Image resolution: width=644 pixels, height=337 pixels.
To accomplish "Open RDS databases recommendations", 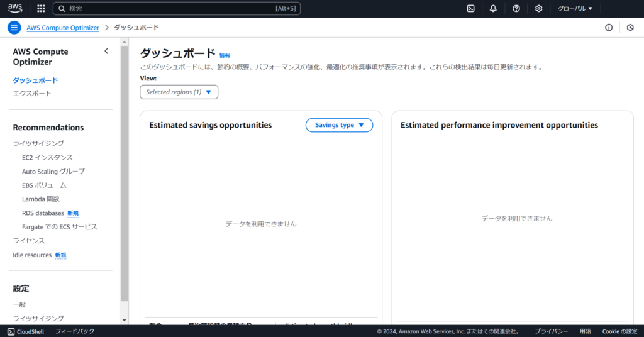I will [43, 213].
